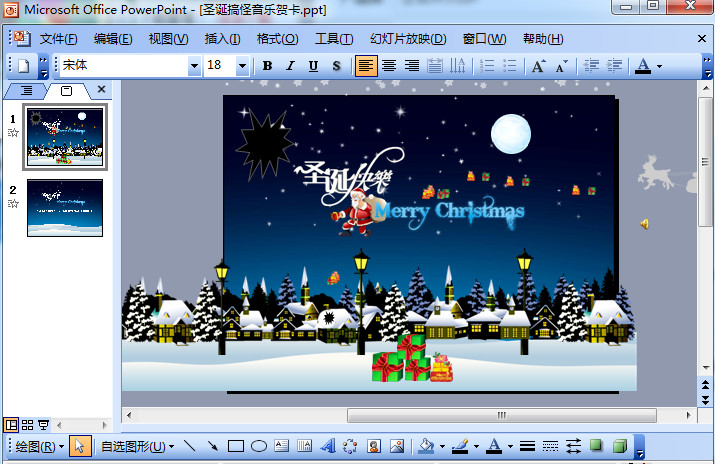Close the slide thumbnail pane
Viewport: 715px width, 464px height.
pyautogui.click(x=101, y=90)
